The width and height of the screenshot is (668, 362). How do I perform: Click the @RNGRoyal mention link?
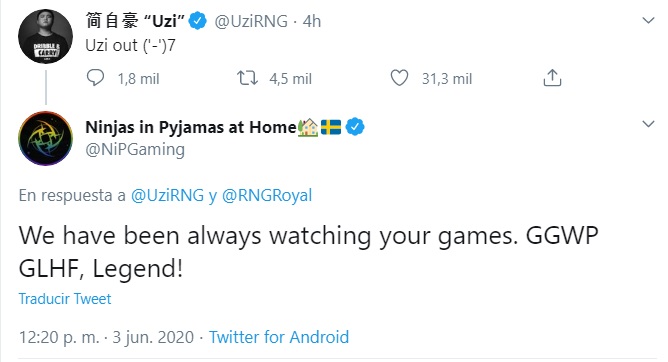pos(267,195)
